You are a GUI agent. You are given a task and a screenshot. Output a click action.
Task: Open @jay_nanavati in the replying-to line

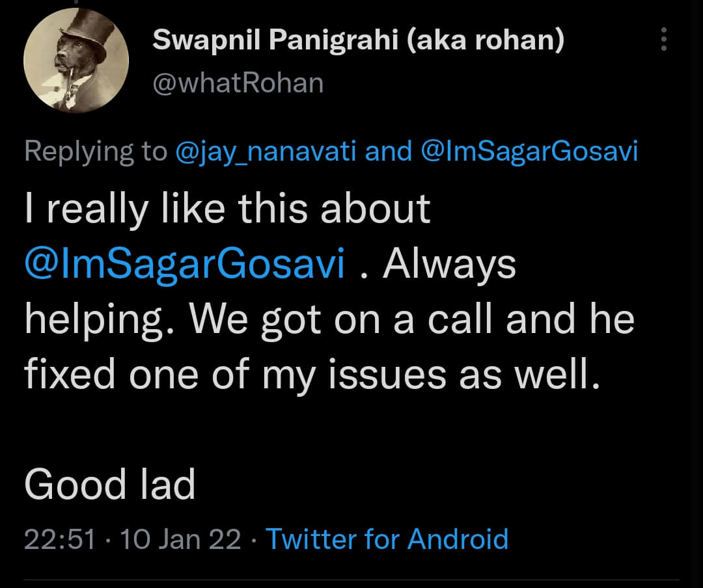tap(267, 152)
